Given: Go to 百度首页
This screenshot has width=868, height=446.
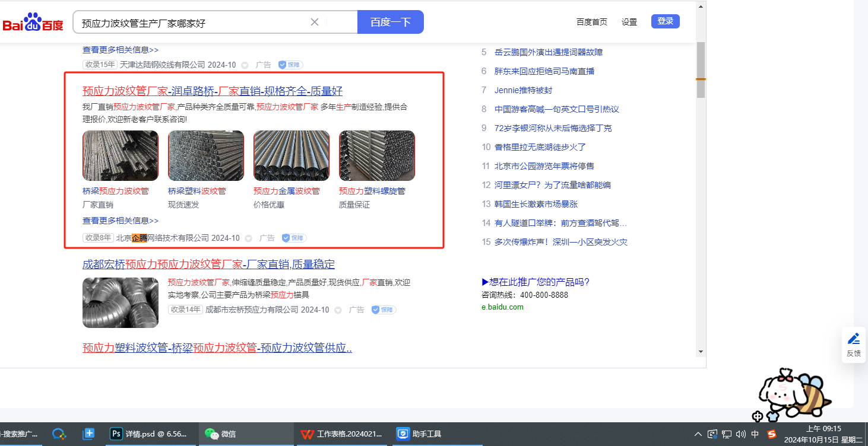Looking at the screenshot, I should 592,22.
